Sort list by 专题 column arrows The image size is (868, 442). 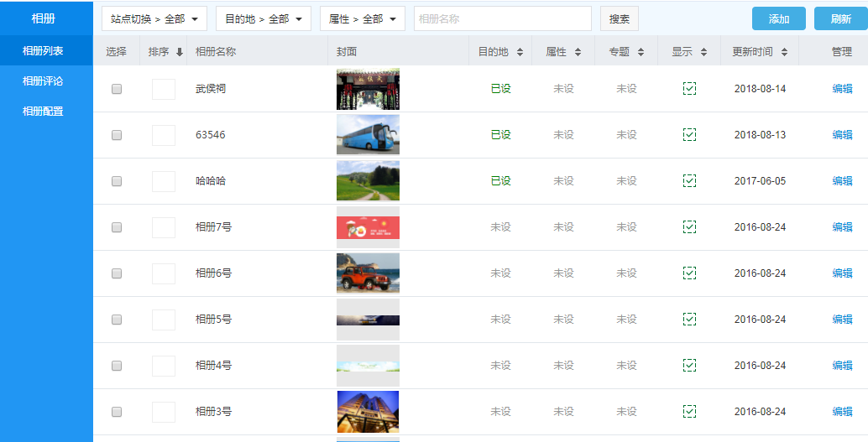[641, 52]
